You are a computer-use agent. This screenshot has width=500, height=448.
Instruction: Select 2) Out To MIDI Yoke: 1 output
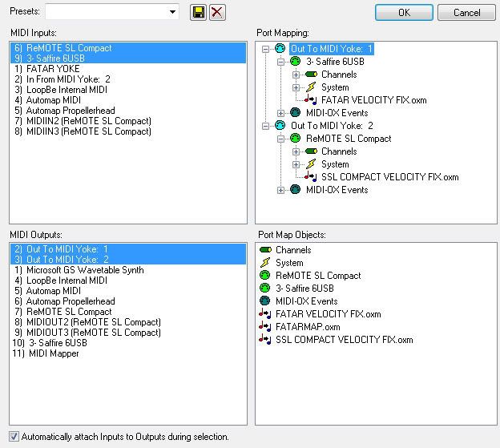(x=128, y=249)
